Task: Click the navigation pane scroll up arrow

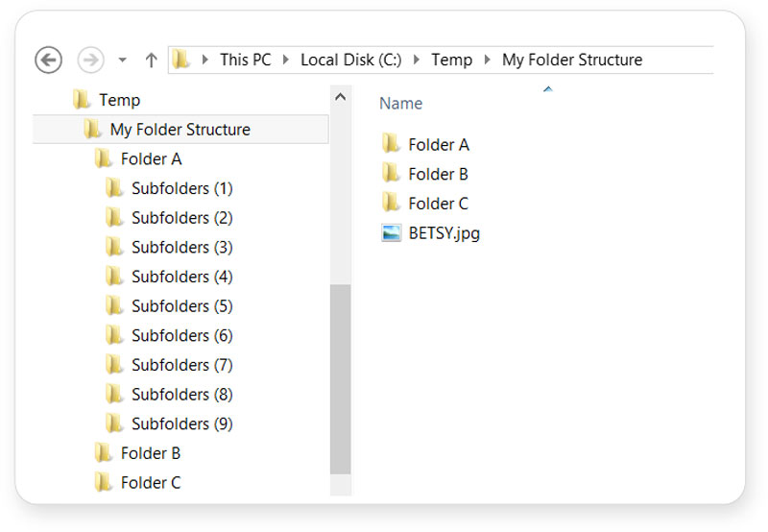Action: click(x=340, y=98)
